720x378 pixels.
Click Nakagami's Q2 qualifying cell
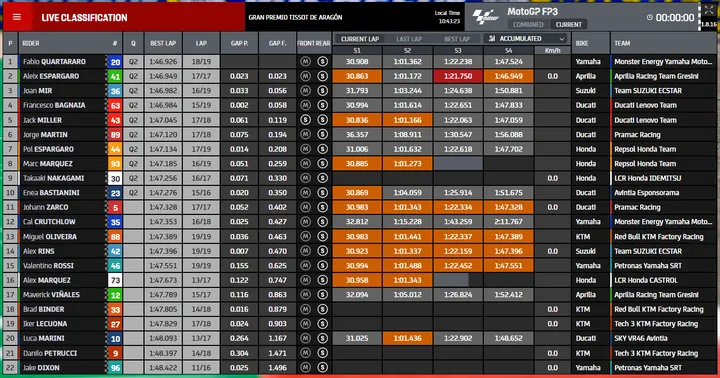tap(133, 178)
